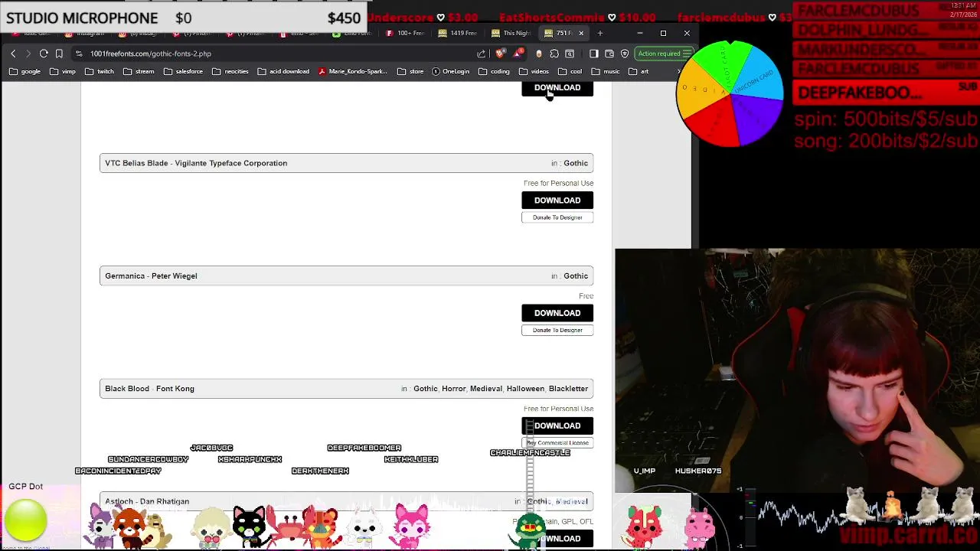Screen dimensions: 980x551
Task: Open Gothic category in Black Blood row
Action: 426,389
